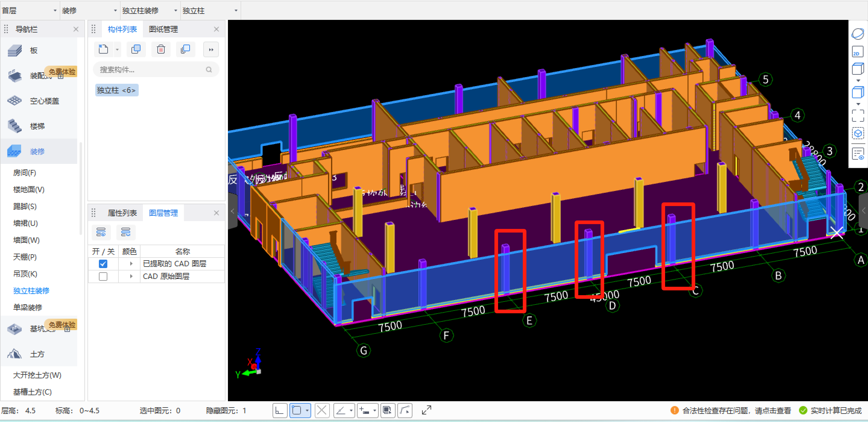Click the curve drawing icon in status bar

[405, 411]
